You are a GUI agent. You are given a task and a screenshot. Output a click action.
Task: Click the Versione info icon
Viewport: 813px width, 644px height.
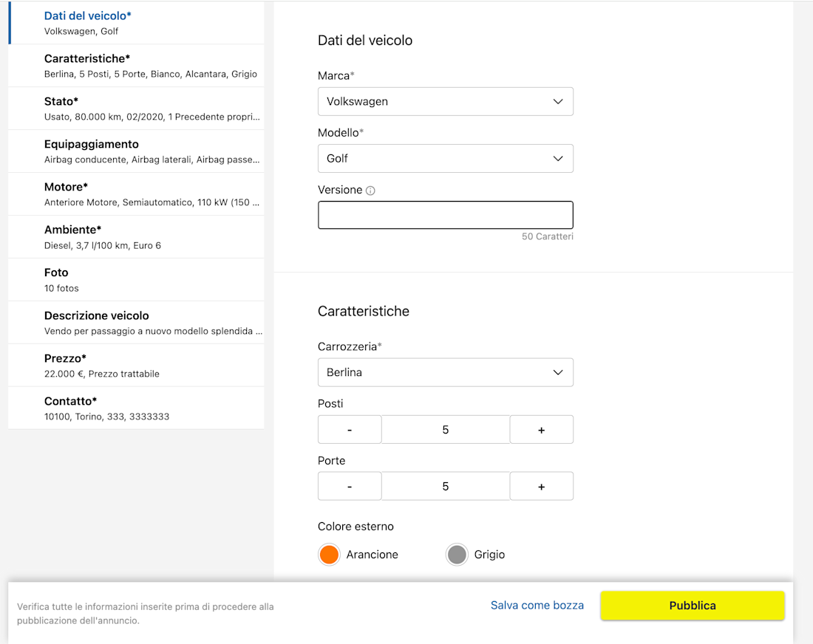pyautogui.click(x=370, y=191)
